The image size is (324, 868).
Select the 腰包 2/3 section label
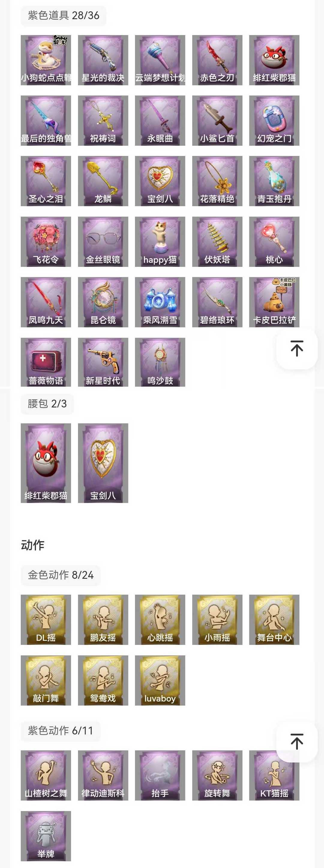click(x=47, y=404)
